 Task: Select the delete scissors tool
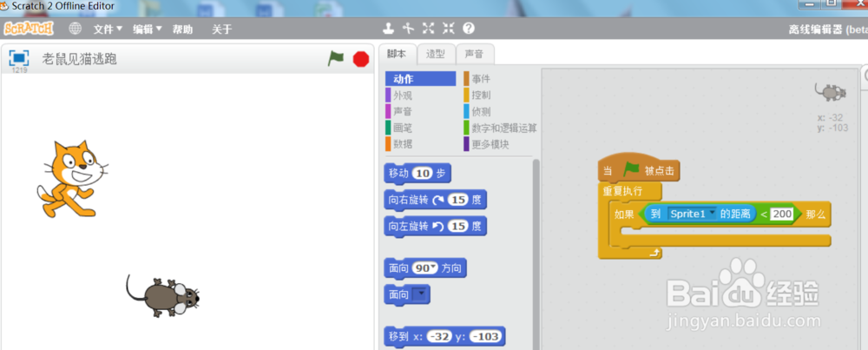click(x=409, y=29)
